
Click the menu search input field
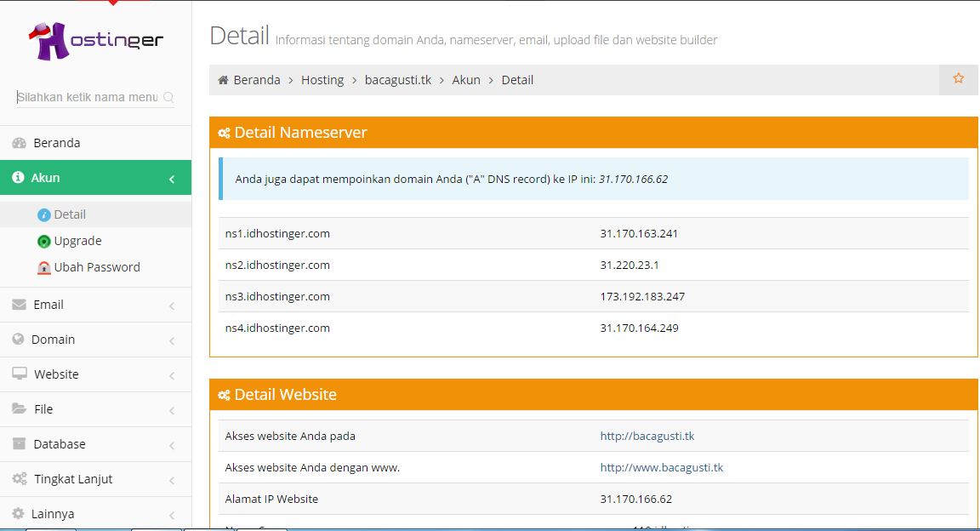pos(85,97)
